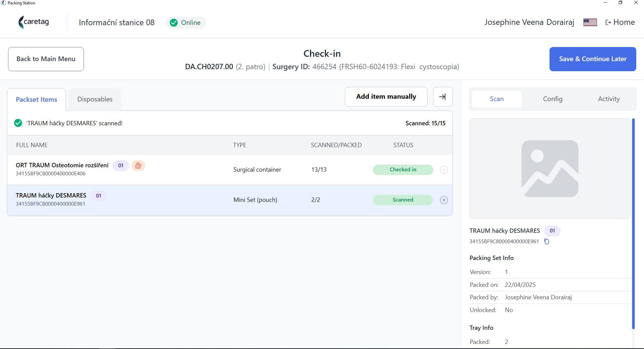
Task: Click the Home logout link
Action: pyautogui.click(x=620, y=22)
